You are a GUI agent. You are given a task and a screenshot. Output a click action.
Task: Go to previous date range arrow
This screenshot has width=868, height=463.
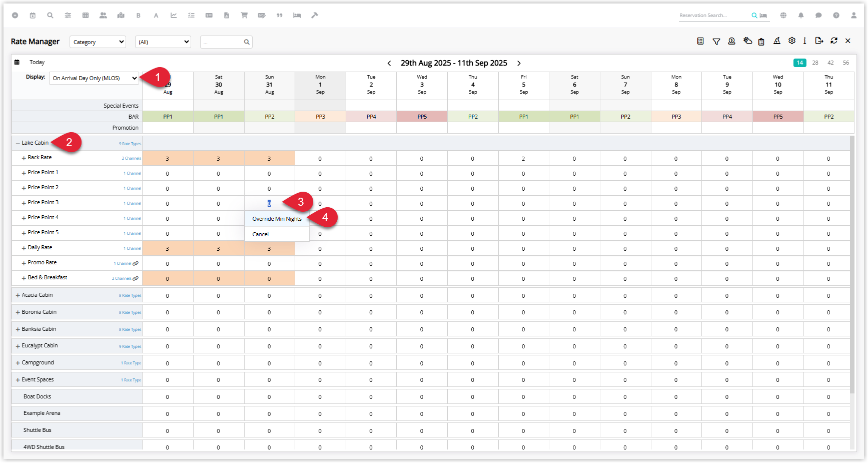(x=389, y=63)
